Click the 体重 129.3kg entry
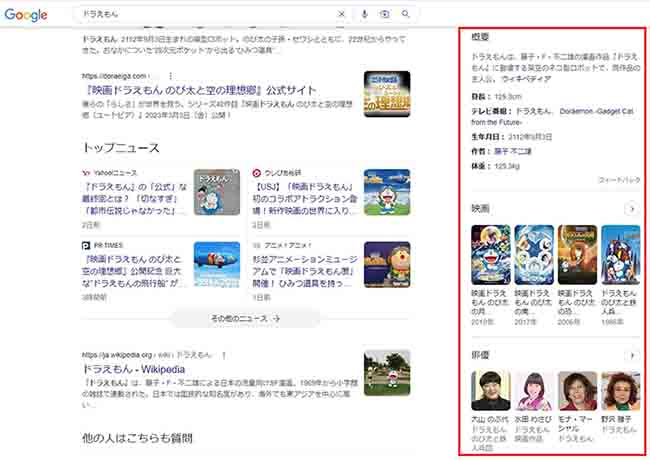650x460 pixels. point(495,166)
